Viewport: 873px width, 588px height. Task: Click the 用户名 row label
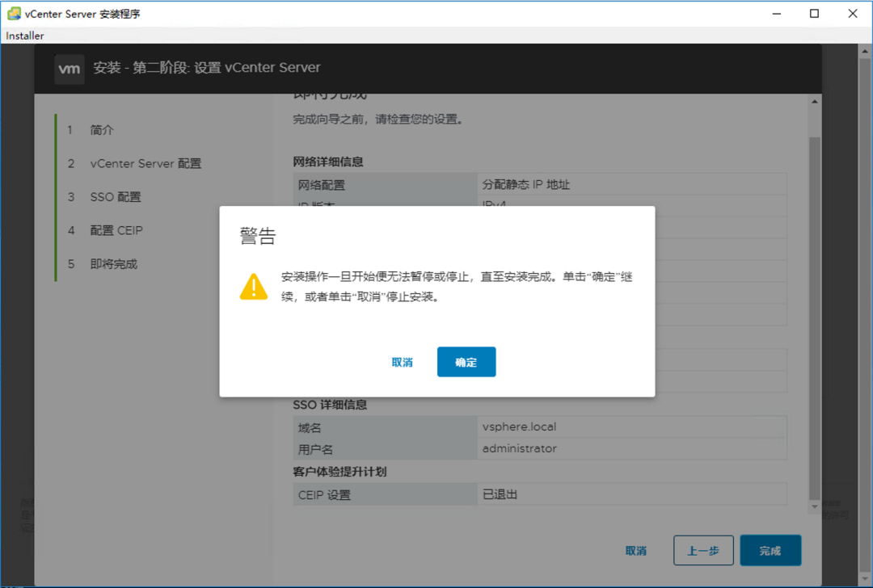coord(315,450)
